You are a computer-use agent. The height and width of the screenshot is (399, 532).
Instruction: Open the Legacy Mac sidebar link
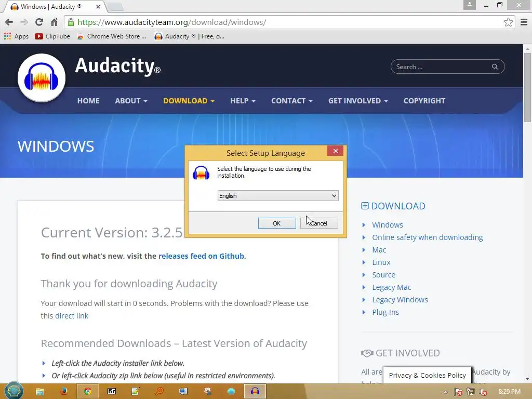pyautogui.click(x=391, y=287)
